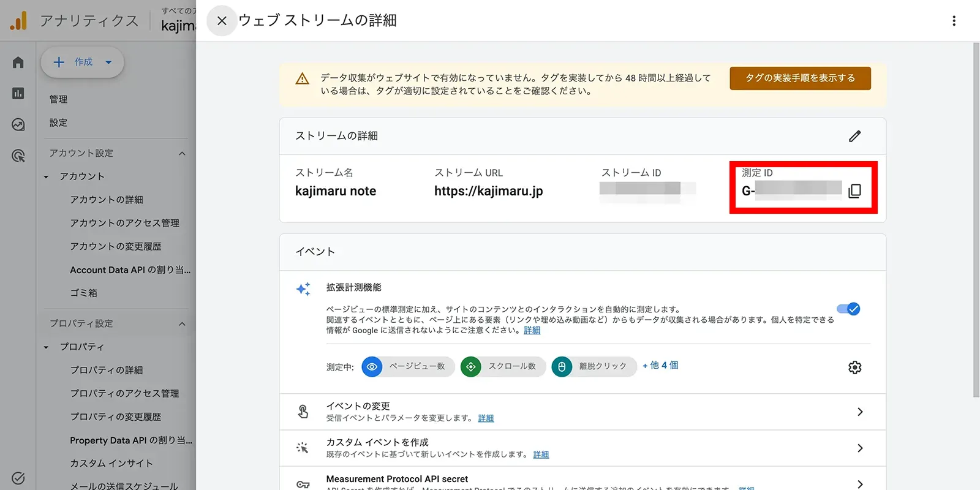Click the panel's vertical scrollbar
The height and width of the screenshot is (490, 980).
point(976,221)
